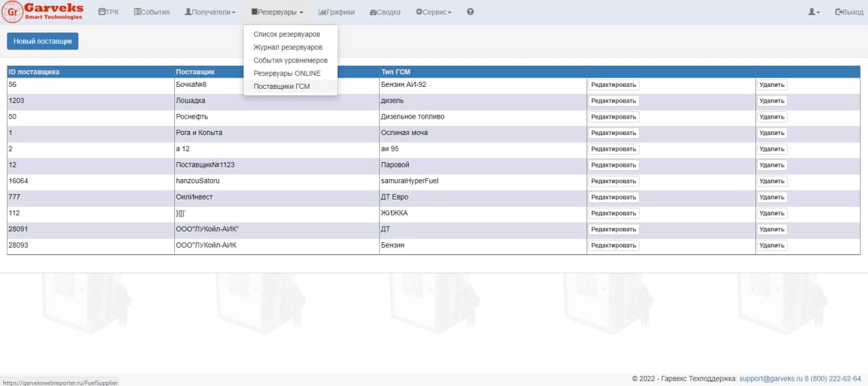Select Поставщики ГСМ menu item
This screenshot has width=868, height=386.
point(281,86)
